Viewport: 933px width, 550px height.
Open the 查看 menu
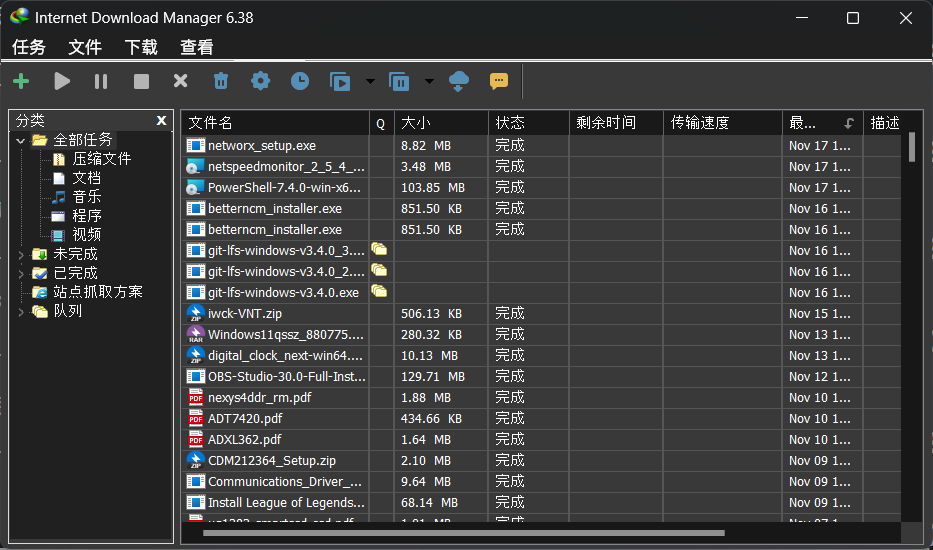coord(197,47)
